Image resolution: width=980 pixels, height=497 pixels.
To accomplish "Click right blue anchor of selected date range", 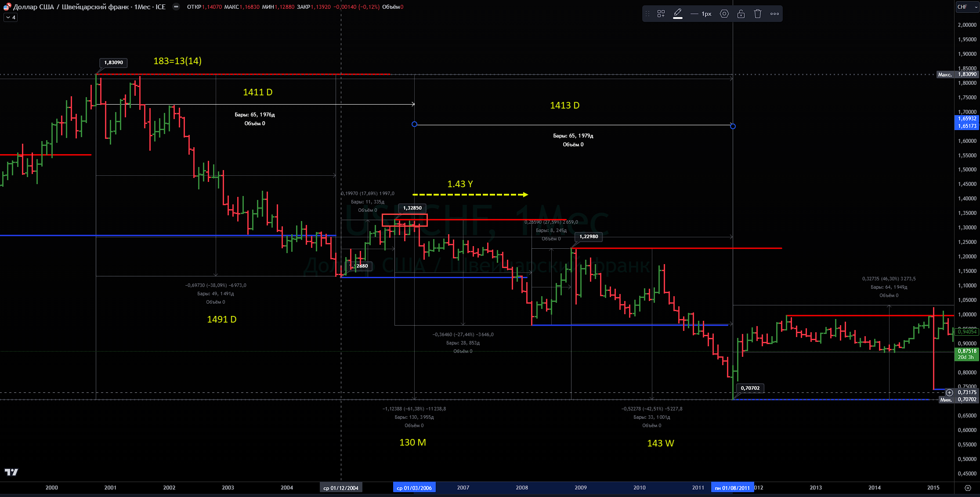I will (x=733, y=126).
